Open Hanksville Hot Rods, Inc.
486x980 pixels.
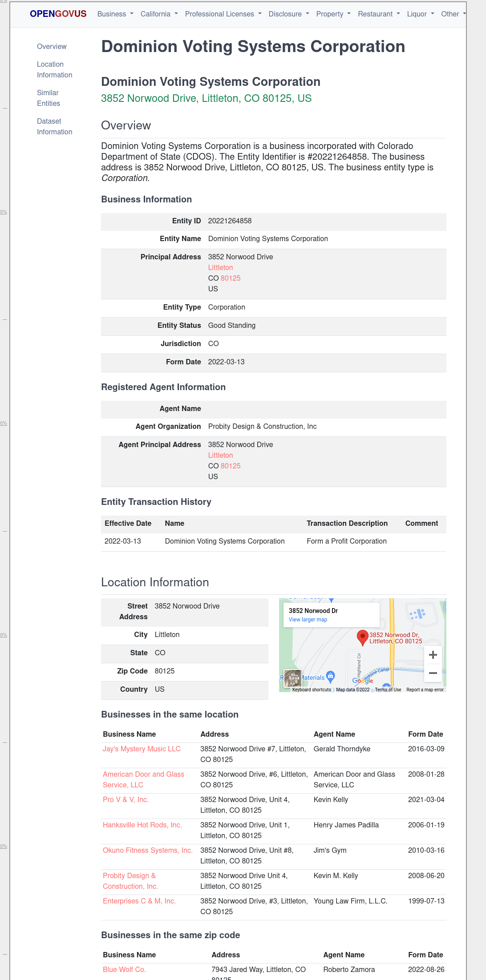tap(142, 825)
